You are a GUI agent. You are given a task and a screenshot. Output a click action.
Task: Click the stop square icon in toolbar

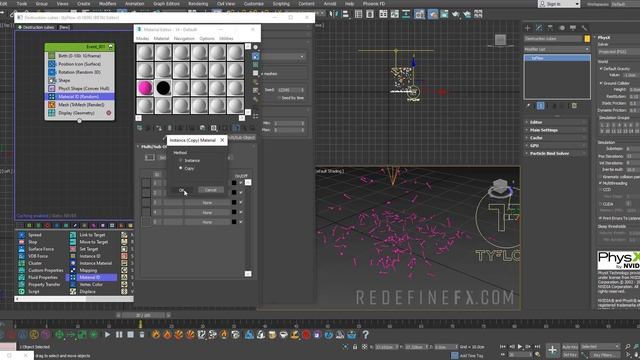(130, 335)
